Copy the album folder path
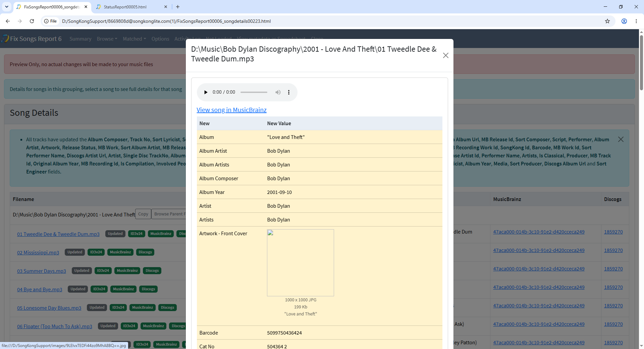 click(x=143, y=214)
